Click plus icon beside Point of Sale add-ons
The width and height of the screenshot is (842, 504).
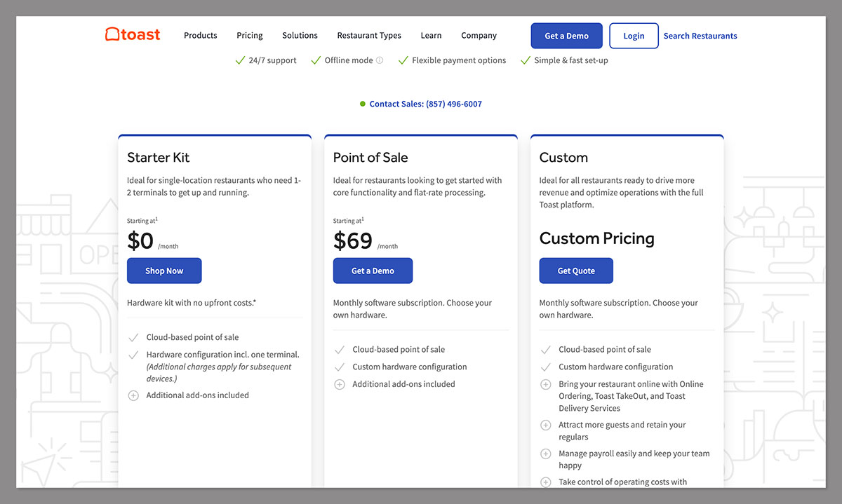(340, 384)
